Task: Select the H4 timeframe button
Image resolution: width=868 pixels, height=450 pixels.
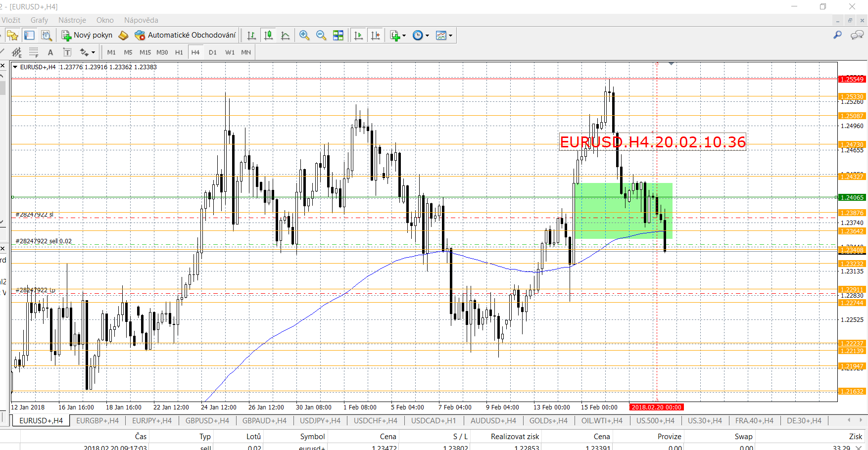Action: point(195,52)
